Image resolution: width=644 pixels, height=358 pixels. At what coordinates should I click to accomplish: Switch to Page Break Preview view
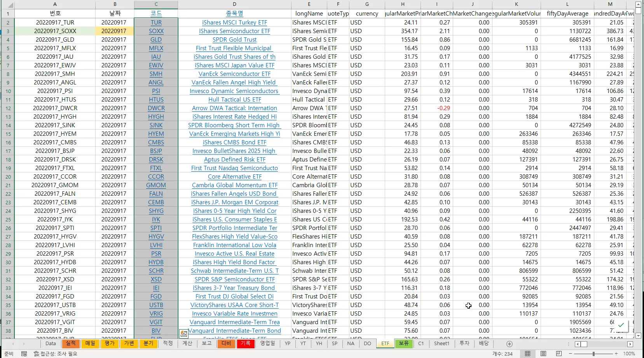click(558, 354)
